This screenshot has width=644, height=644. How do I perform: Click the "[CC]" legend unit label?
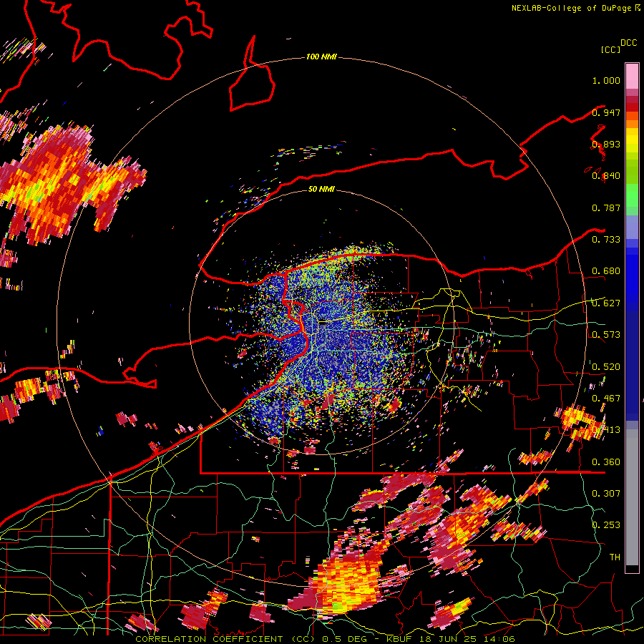[610, 49]
